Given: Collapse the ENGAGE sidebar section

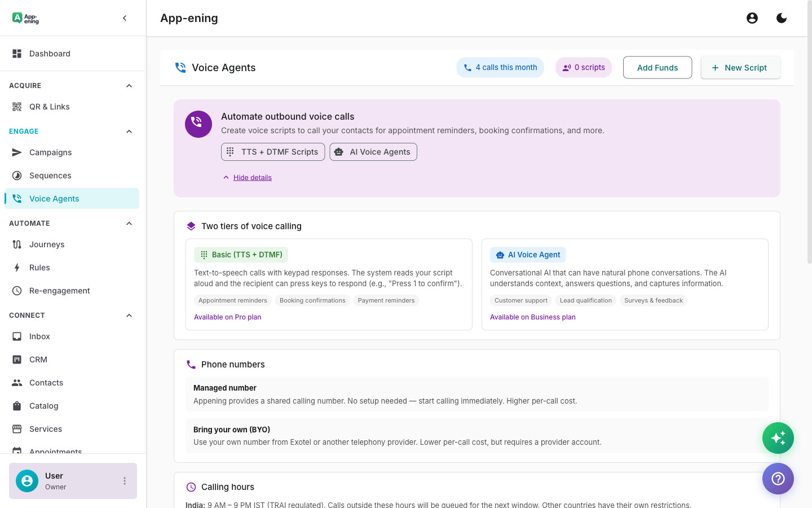Looking at the screenshot, I should (x=129, y=131).
